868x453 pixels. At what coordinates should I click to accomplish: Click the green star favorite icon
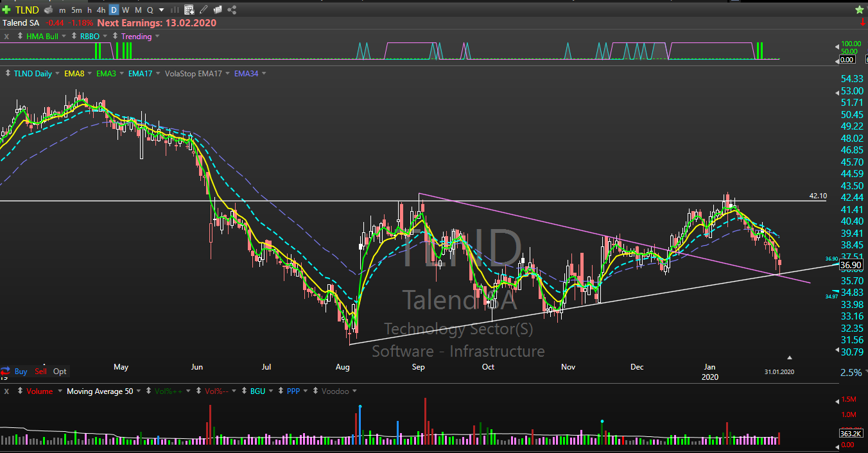pyautogui.click(x=859, y=10)
